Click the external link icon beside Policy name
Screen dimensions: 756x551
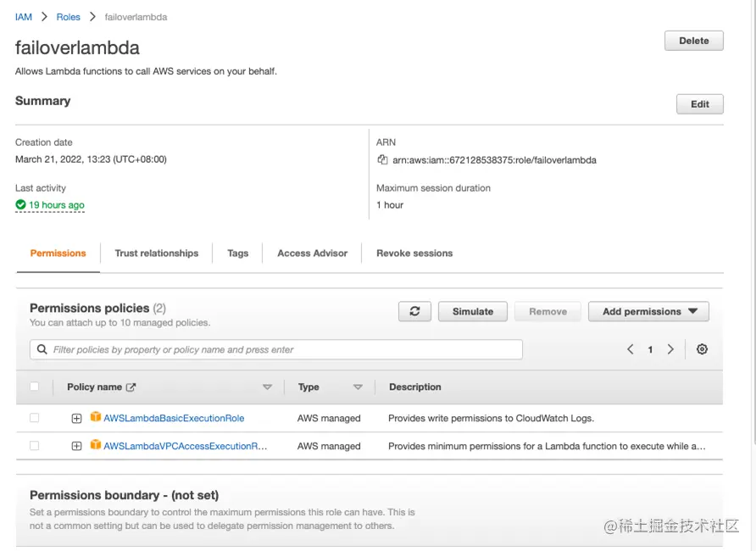tap(131, 387)
